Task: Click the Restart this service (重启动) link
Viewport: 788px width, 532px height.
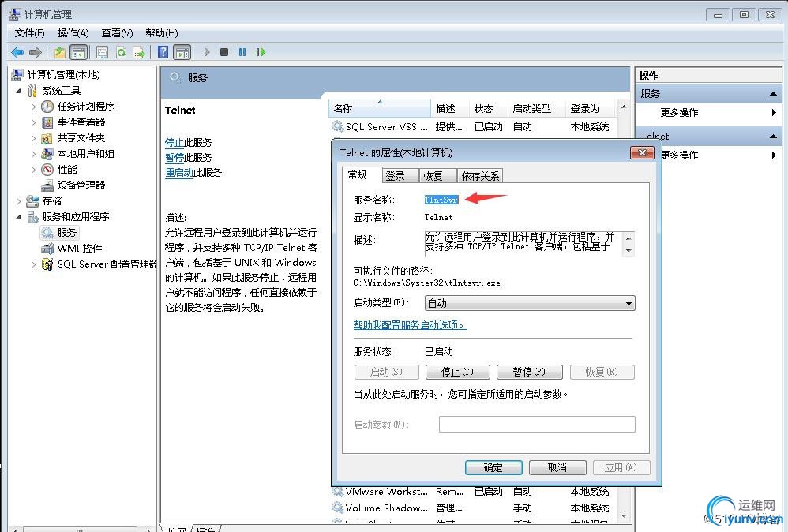Action: (x=179, y=173)
